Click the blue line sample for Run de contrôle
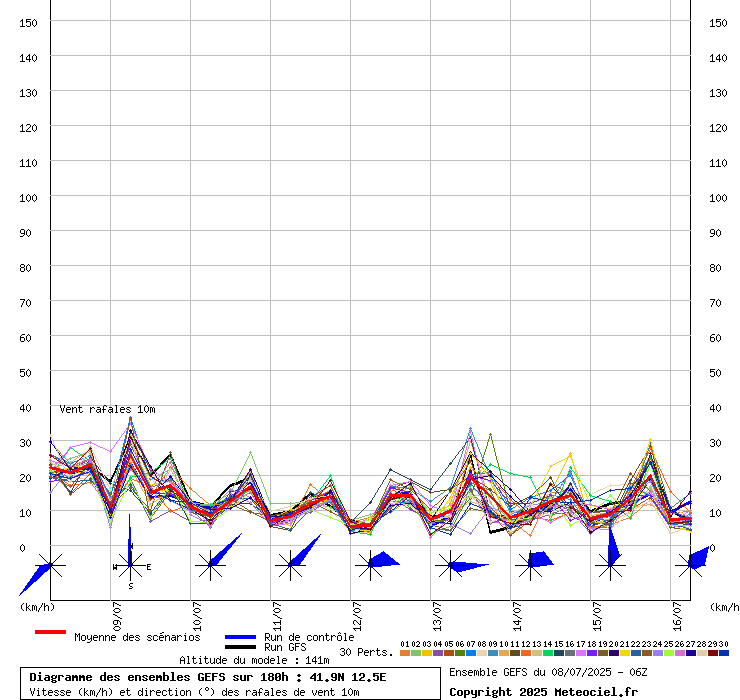Screen dimensions: 740x700 (x=240, y=637)
